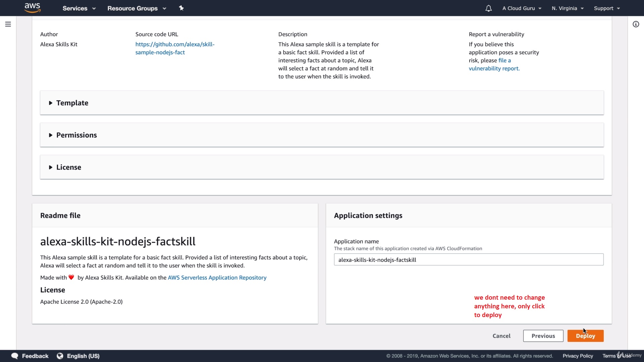Viewport: 644px width, 362px height.
Task: Open AWS Serverless Application Repository link
Action: [217, 278]
